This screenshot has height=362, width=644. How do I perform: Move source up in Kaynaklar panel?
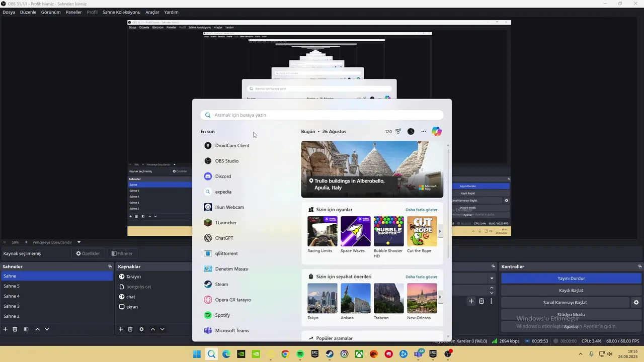pos(153,329)
